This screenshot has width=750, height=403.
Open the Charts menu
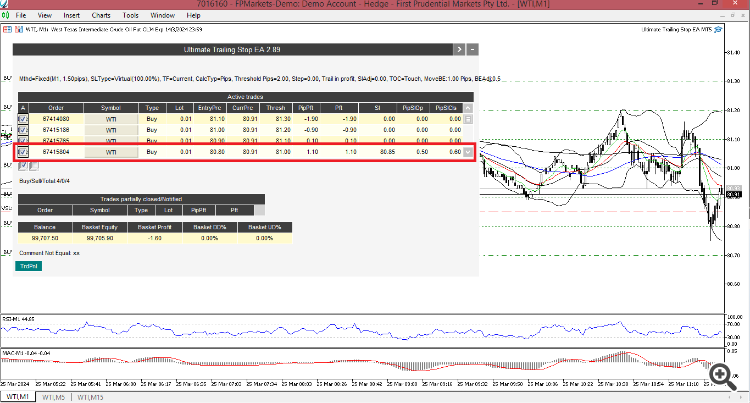[101, 15]
